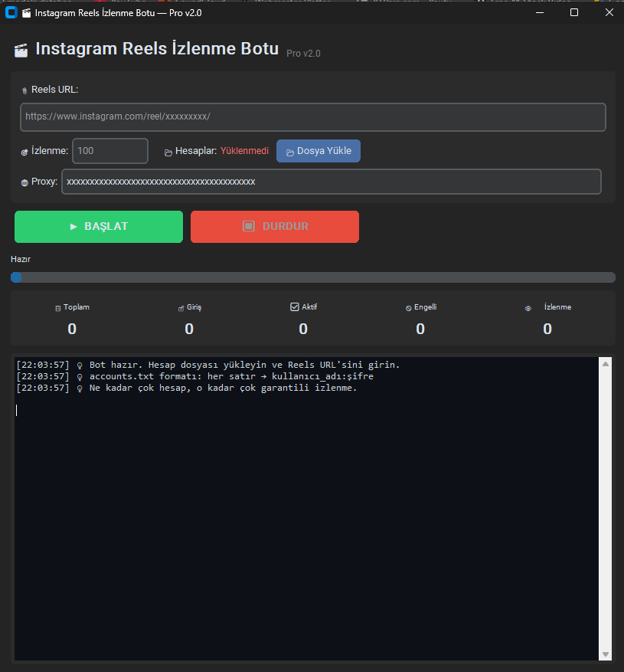Start the bot with BAŞLAT button
Screen dimensions: 624x672
point(99,227)
